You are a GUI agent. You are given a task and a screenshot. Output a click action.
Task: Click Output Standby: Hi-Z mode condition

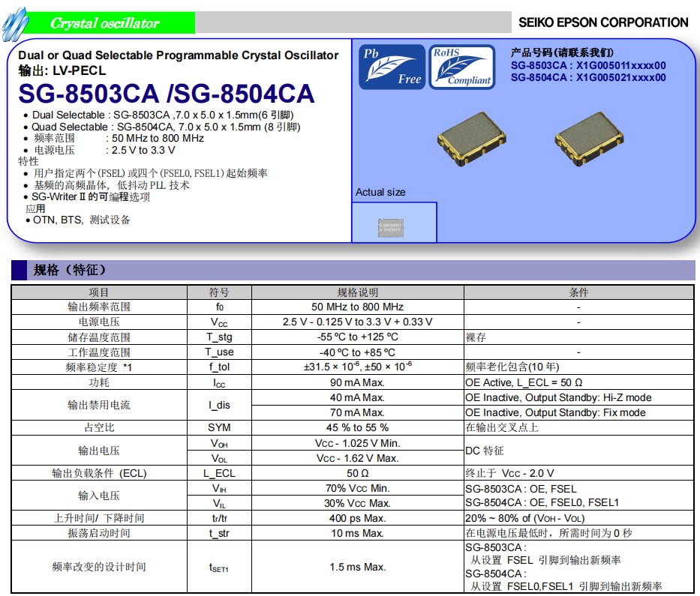click(x=578, y=397)
